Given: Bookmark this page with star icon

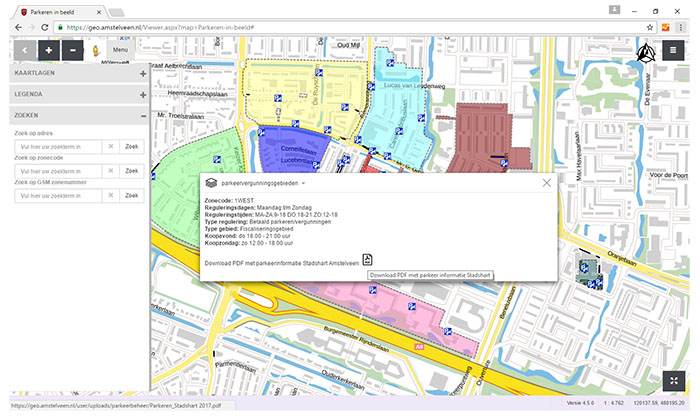Looking at the screenshot, I should point(650,27).
